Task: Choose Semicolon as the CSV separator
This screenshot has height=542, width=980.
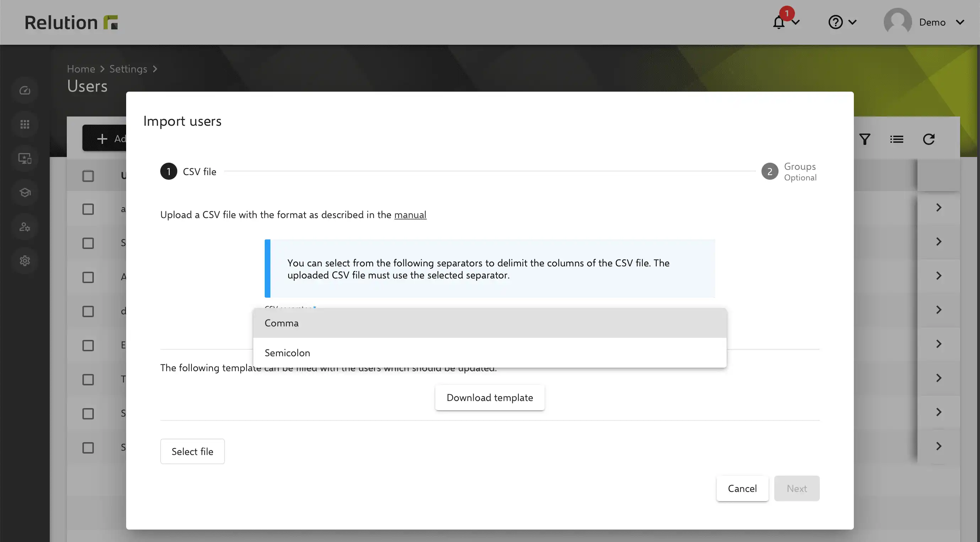Action: [x=490, y=353]
